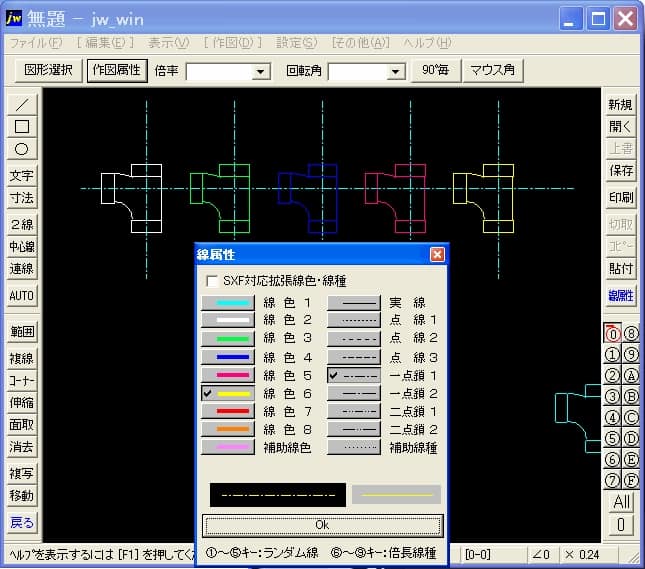Select the 複線 parallel line tool
This screenshot has height=569, width=645.
(x=22, y=359)
